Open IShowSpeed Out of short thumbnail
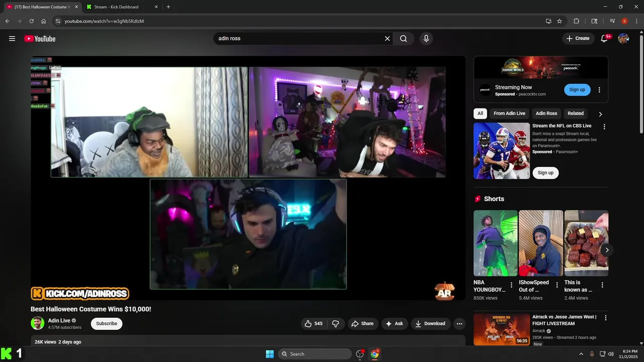Image resolution: width=644 pixels, height=362 pixels. 541,243
